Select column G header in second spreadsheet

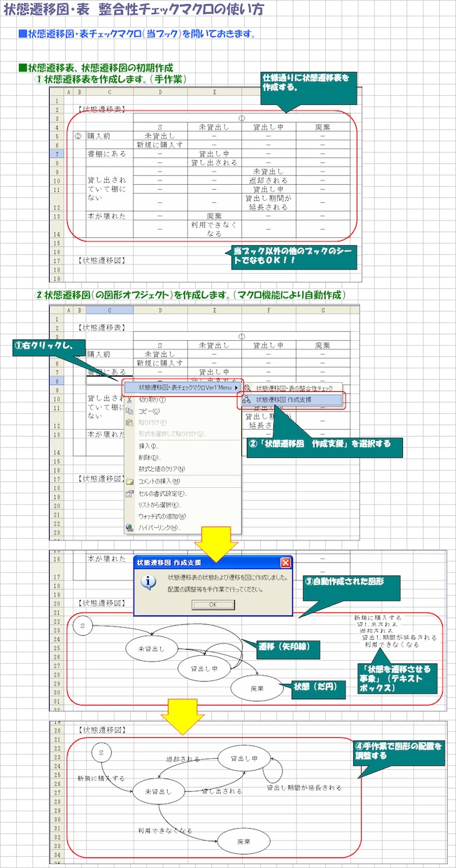tap(322, 309)
